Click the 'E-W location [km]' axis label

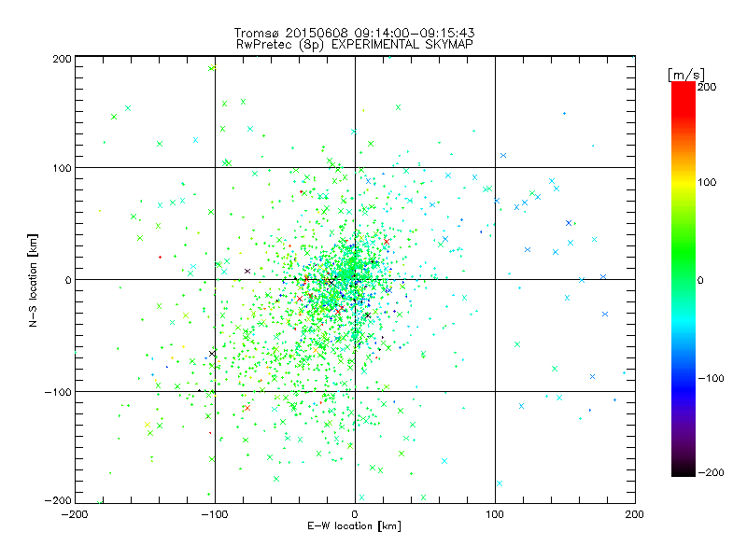click(x=354, y=526)
